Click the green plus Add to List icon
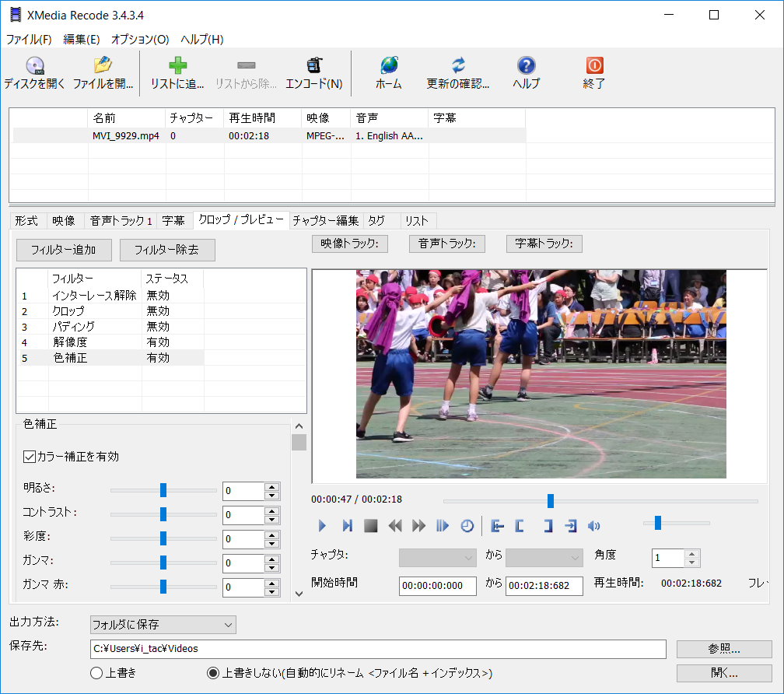The image size is (784, 694). point(177,67)
